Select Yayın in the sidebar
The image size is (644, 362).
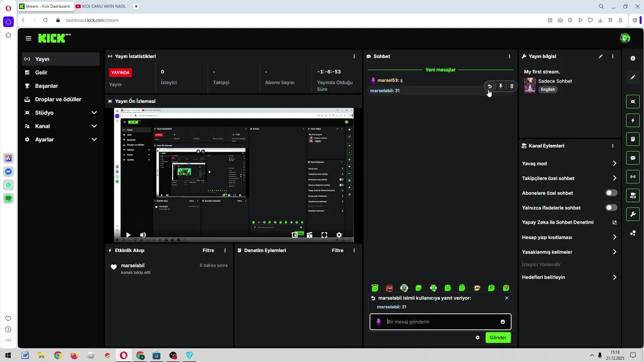tap(60, 59)
